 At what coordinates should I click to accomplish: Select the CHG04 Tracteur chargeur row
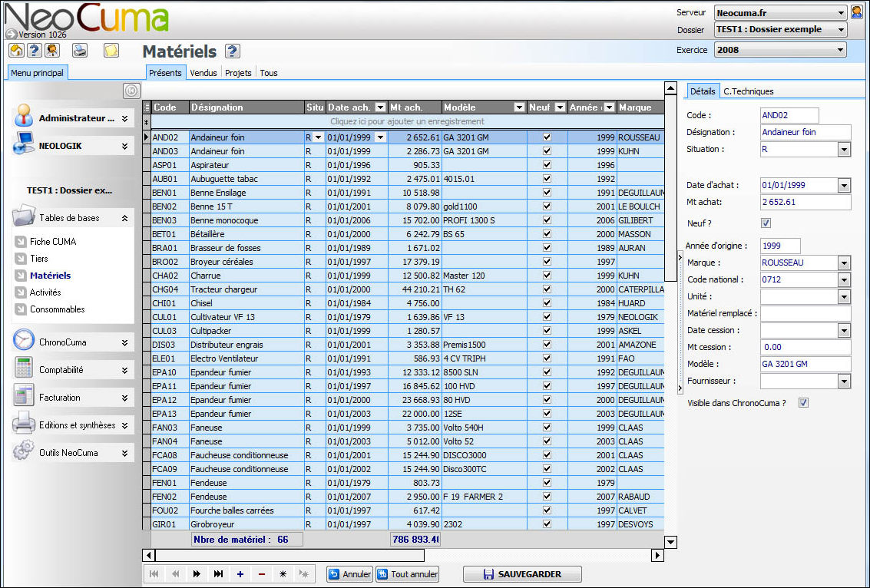407,289
